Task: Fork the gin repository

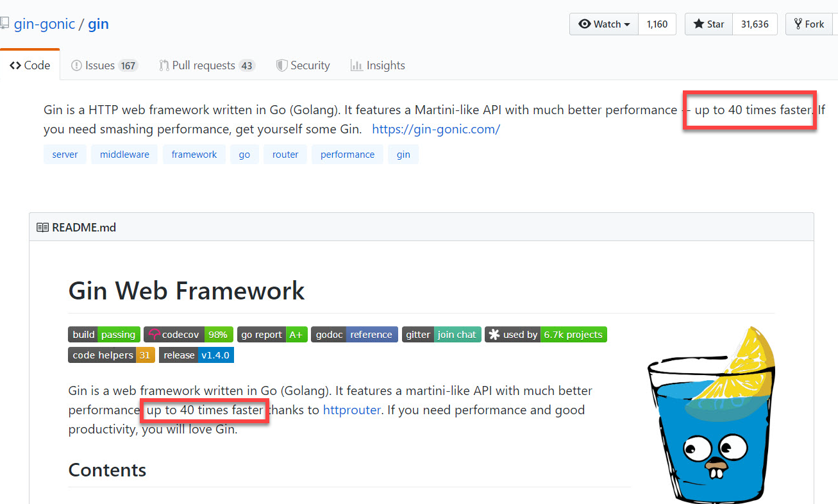Action: coord(809,24)
